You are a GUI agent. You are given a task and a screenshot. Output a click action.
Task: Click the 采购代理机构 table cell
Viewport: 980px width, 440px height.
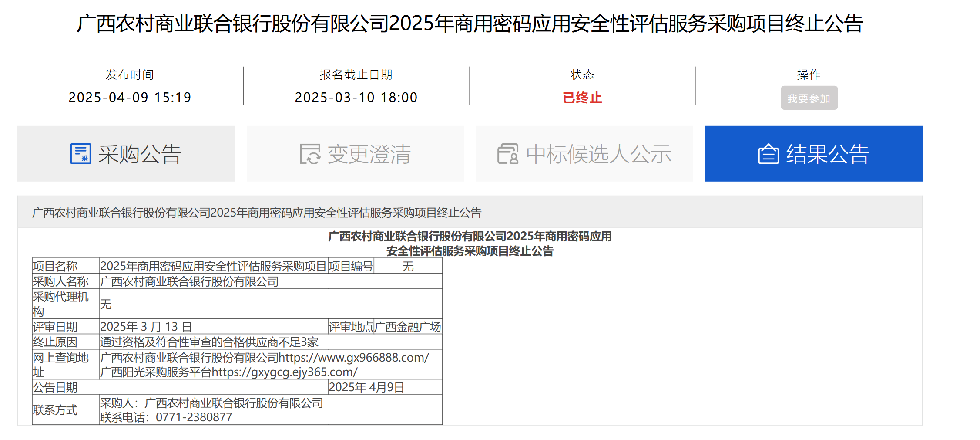(x=66, y=304)
